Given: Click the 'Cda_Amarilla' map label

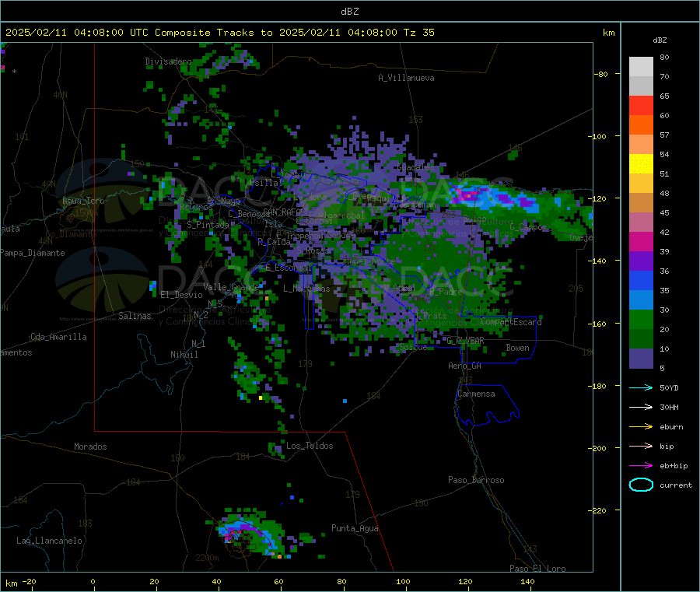Looking at the screenshot, I should pyautogui.click(x=58, y=337).
